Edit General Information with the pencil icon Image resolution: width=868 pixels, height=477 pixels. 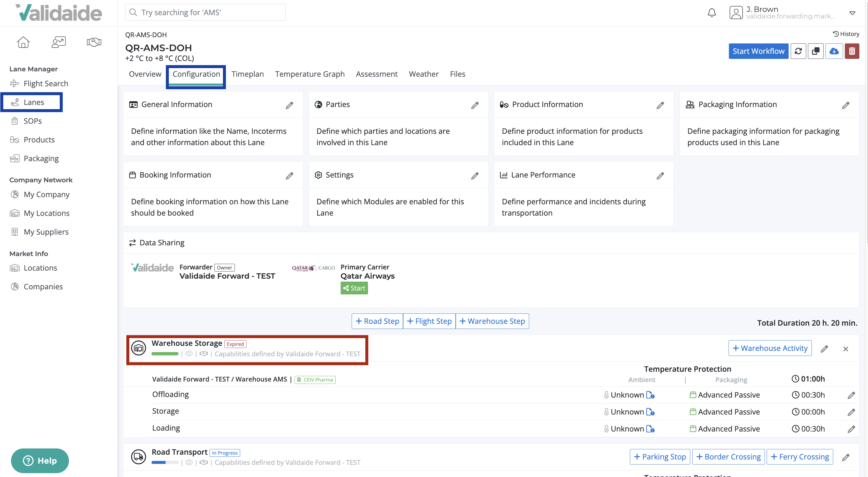point(290,105)
